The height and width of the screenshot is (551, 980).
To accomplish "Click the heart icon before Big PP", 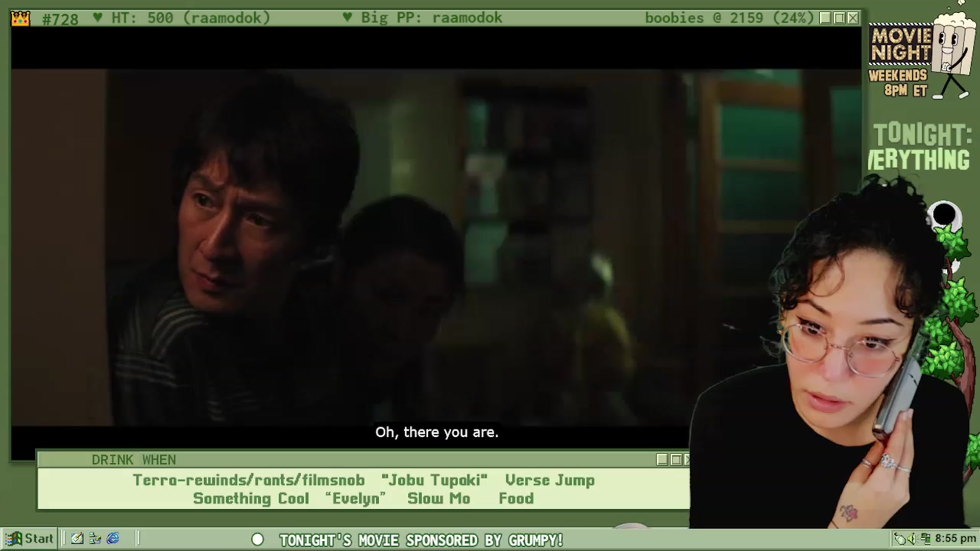I will [x=348, y=18].
